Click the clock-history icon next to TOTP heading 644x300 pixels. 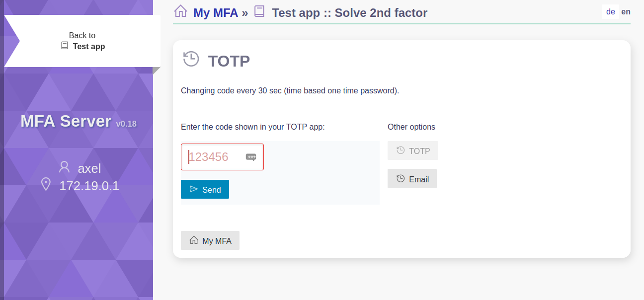(x=191, y=59)
